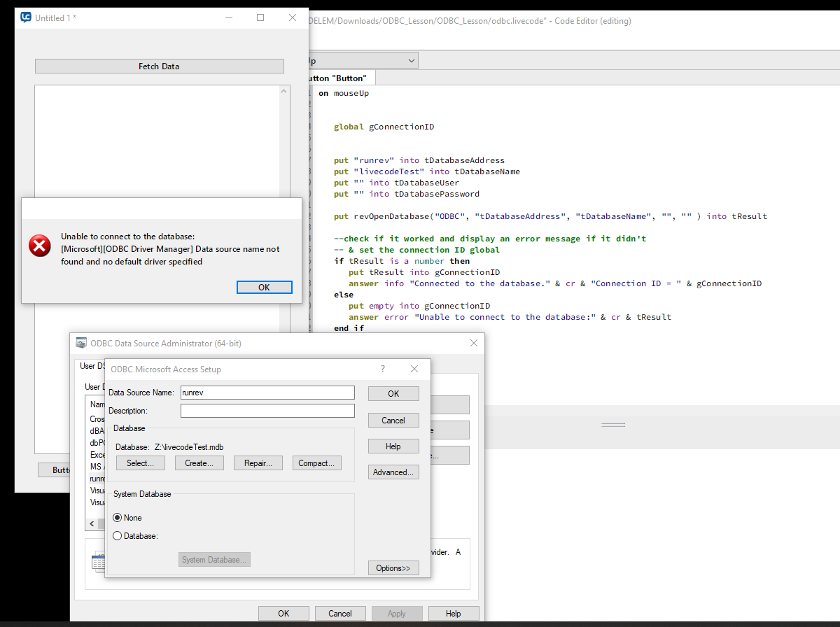Viewport: 840px width, 627px height.
Task: Open the handler dropdown in the Code Editor
Action: point(410,61)
